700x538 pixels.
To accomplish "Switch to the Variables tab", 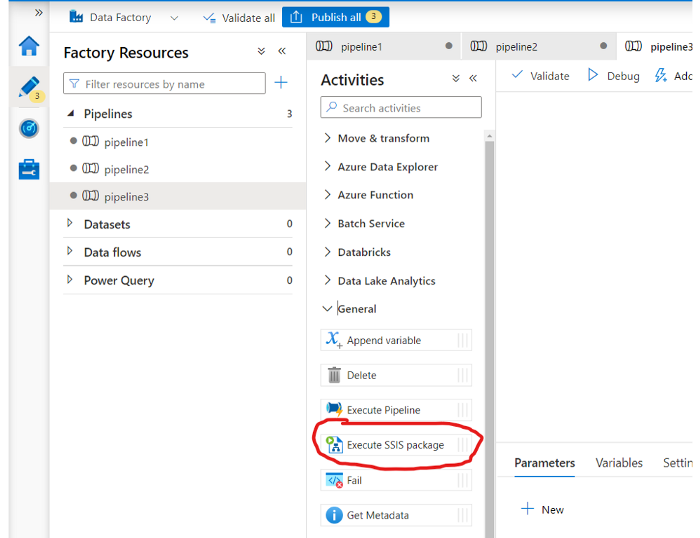I will coord(618,463).
